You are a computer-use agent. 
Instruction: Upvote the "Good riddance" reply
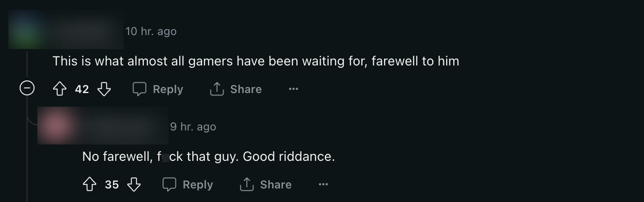click(x=90, y=184)
